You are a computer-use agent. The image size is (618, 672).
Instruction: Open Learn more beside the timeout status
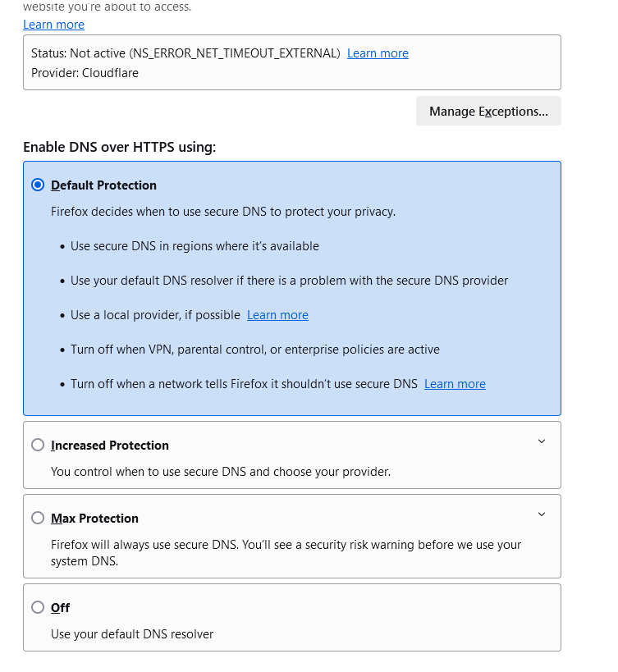pos(378,53)
